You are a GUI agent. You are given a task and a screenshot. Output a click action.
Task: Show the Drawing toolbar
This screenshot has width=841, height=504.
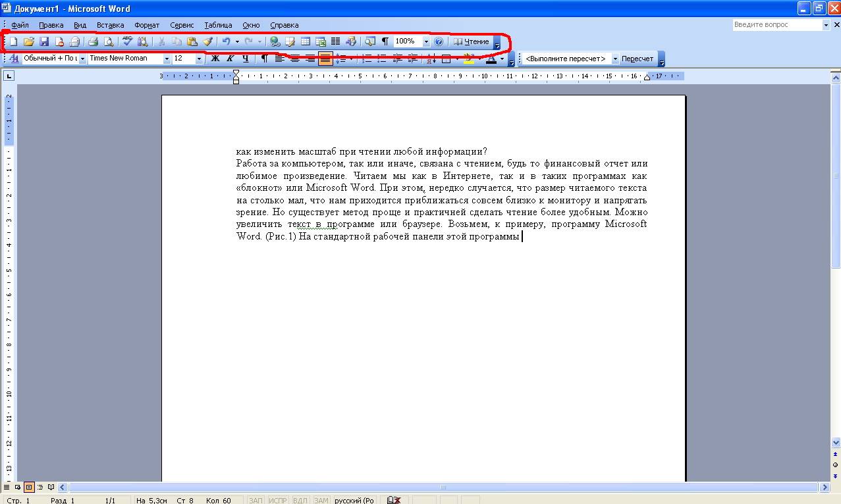pos(351,41)
